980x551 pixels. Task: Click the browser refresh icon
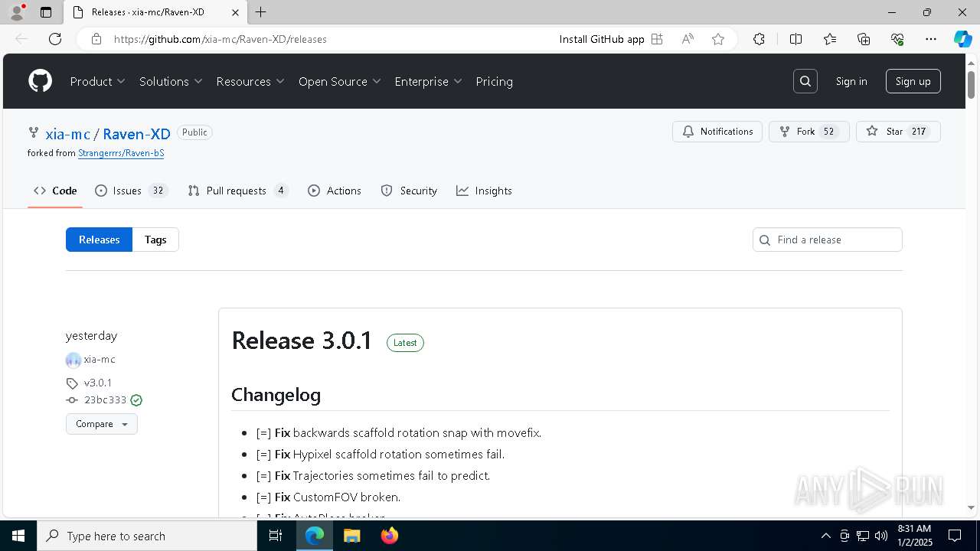[55, 39]
